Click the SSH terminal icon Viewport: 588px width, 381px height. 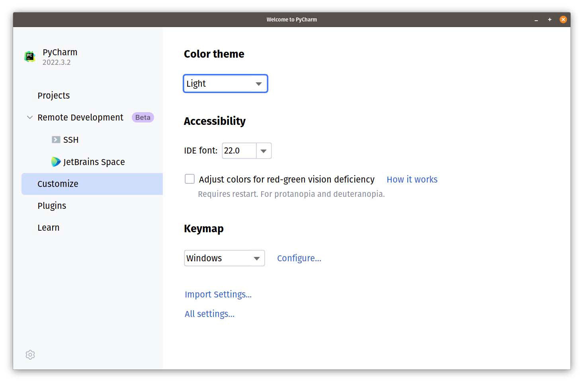[56, 140]
